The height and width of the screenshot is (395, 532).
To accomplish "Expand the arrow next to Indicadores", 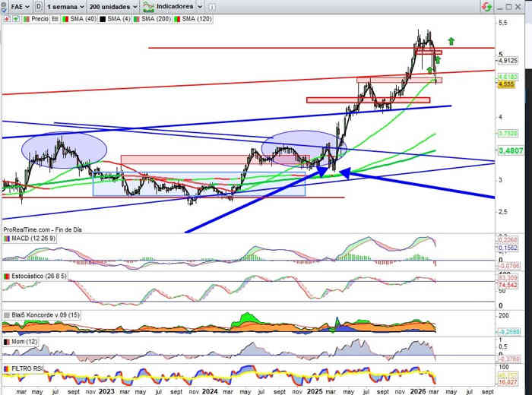I will click(x=198, y=6).
